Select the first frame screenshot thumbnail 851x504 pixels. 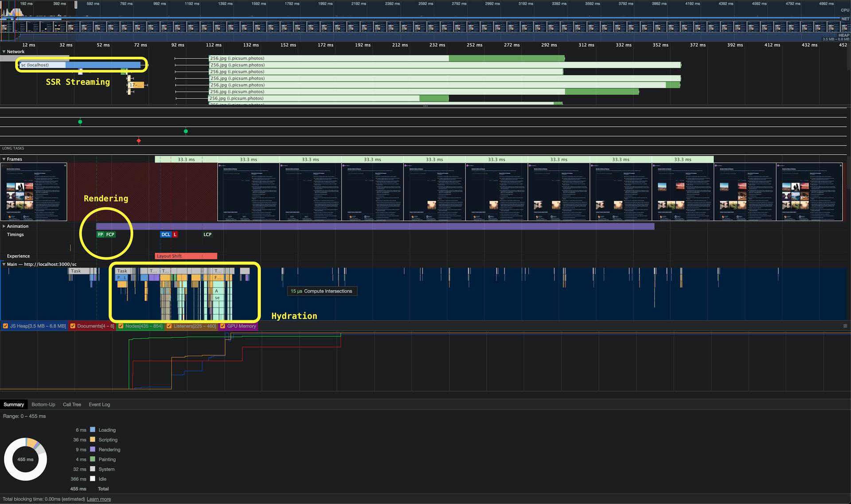pyautogui.click(x=34, y=192)
